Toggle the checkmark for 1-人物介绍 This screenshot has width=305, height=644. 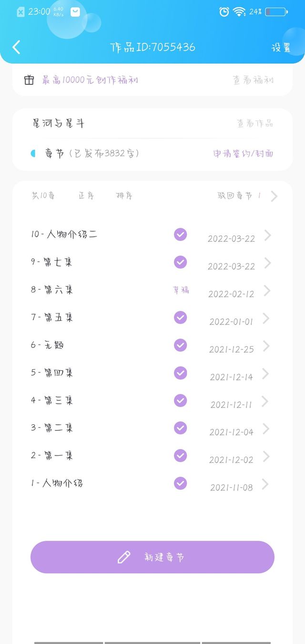pos(180,483)
